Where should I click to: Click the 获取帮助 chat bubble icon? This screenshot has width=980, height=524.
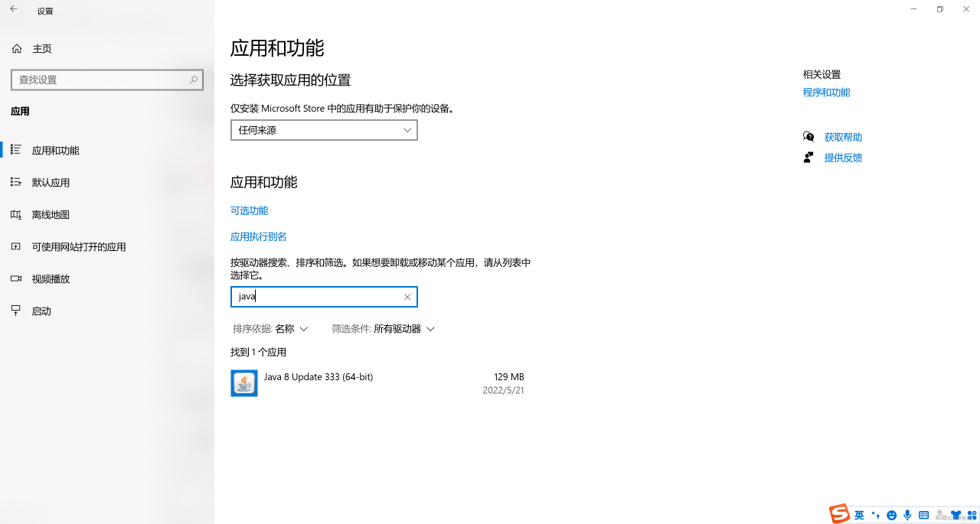tap(808, 137)
